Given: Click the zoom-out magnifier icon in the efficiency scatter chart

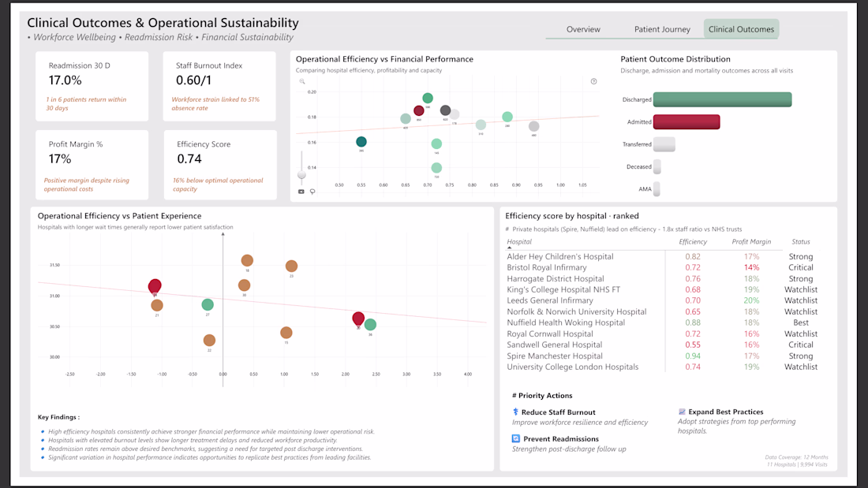Looking at the screenshot, I should (x=302, y=81).
